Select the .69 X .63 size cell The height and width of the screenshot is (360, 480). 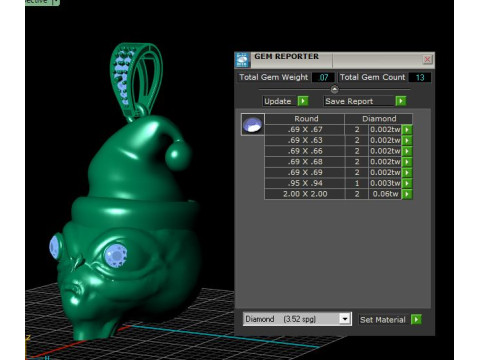click(x=305, y=140)
